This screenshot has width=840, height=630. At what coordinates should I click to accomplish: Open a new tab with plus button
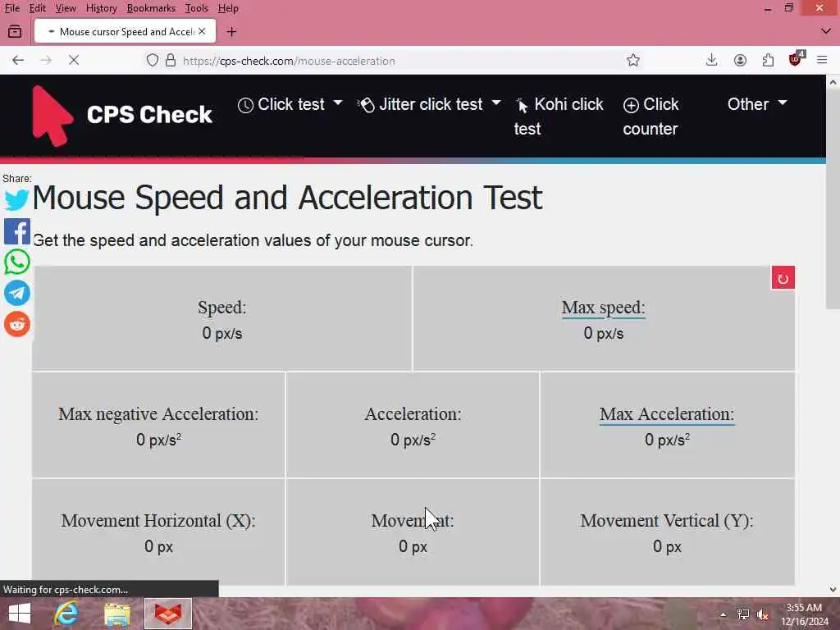point(231,32)
